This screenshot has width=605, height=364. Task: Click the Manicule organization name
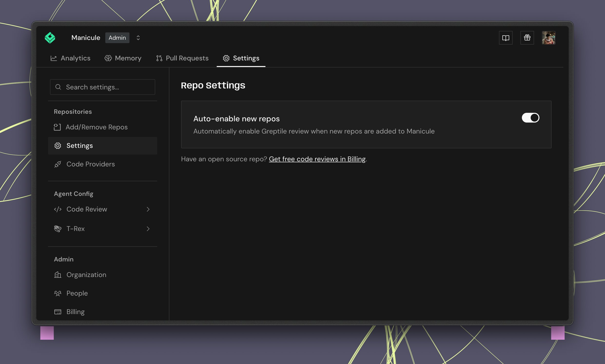(x=86, y=38)
